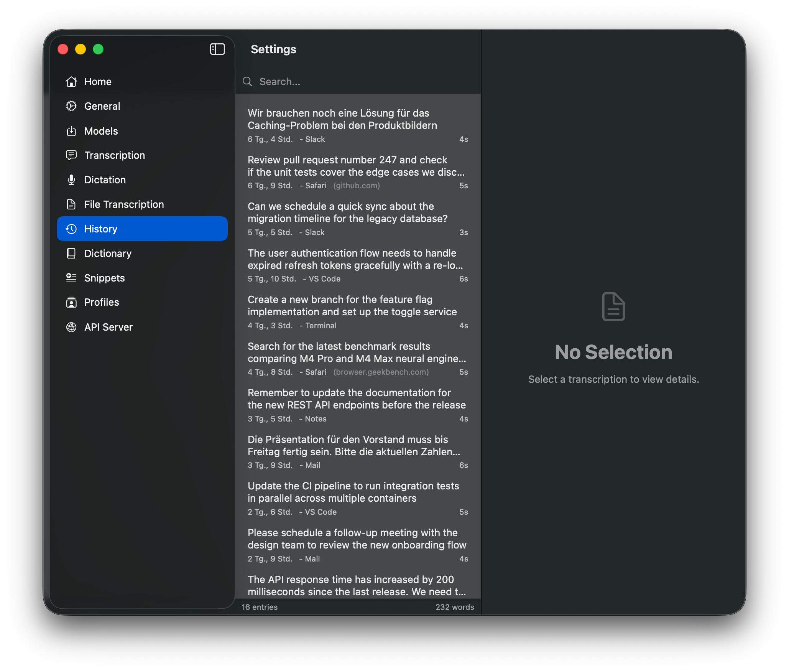
Task: Navigate to Home in the sidebar
Action: pos(98,81)
